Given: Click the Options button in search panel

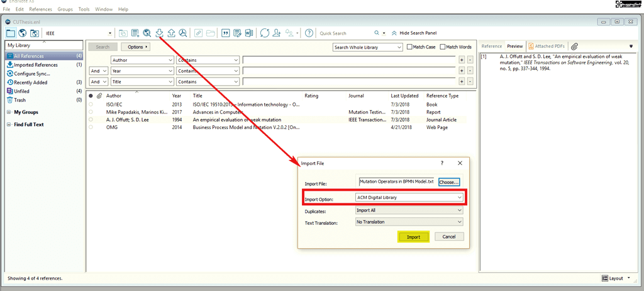Looking at the screenshot, I should click(x=136, y=47).
